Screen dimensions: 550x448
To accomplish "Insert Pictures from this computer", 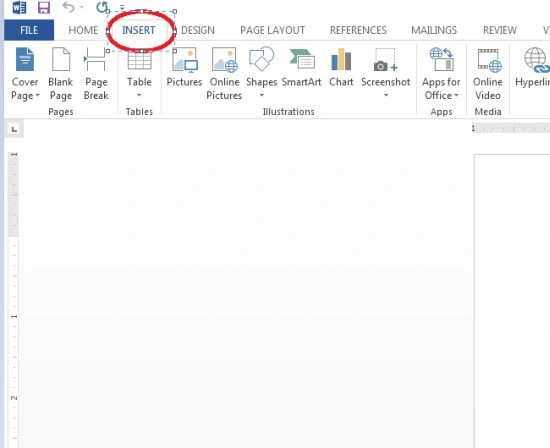I will coord(184,68).
